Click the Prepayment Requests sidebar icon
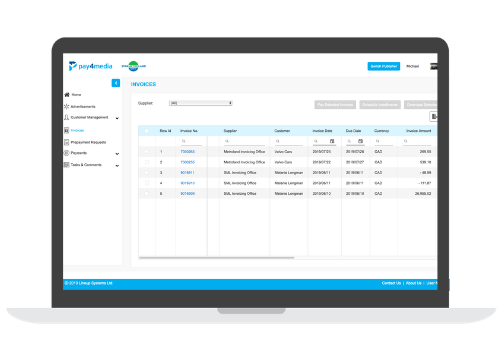Viewport: 498px width, 362px height. [66, 142]
